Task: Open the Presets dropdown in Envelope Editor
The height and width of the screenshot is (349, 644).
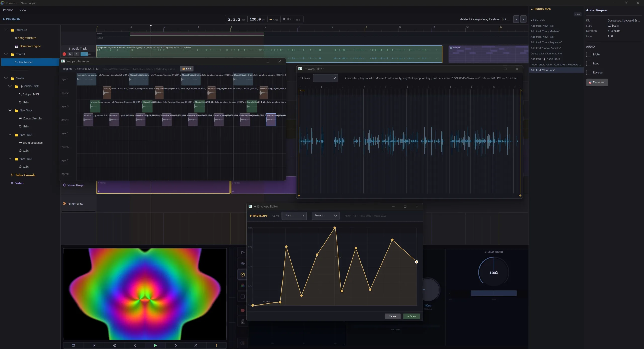Action: click(326, 216)
